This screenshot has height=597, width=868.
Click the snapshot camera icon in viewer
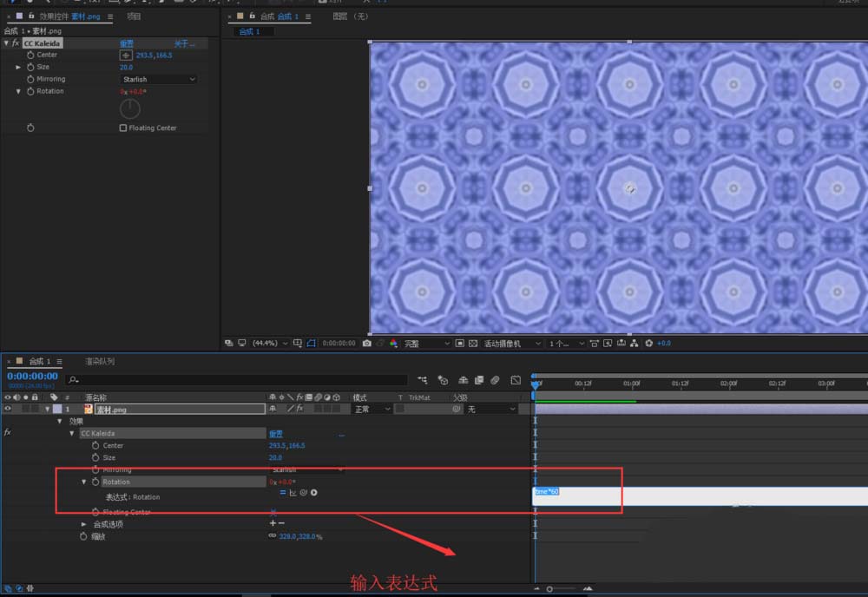coord(367,344)
